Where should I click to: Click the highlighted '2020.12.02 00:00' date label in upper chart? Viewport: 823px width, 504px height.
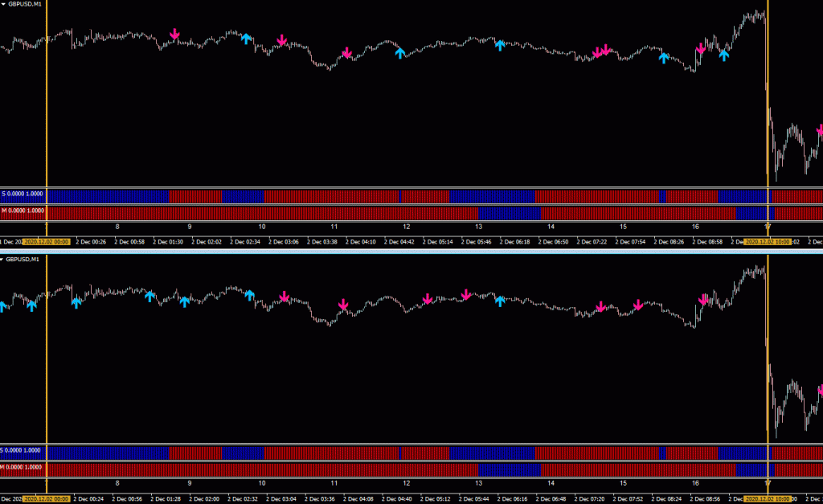tap(46, 242)
